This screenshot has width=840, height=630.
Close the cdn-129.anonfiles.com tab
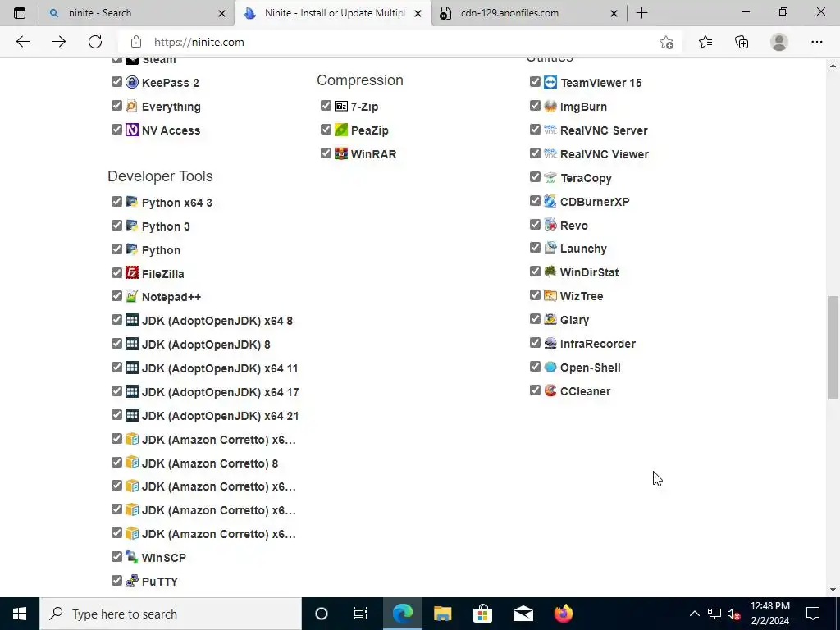coord(614,13)
